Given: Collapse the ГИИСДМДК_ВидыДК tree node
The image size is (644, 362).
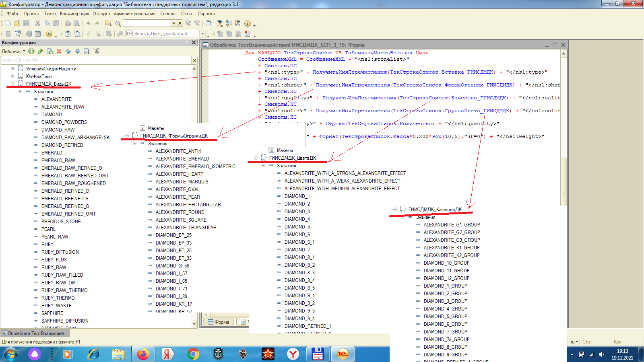Looking at the screenshot, I should (x=12, y=84).
